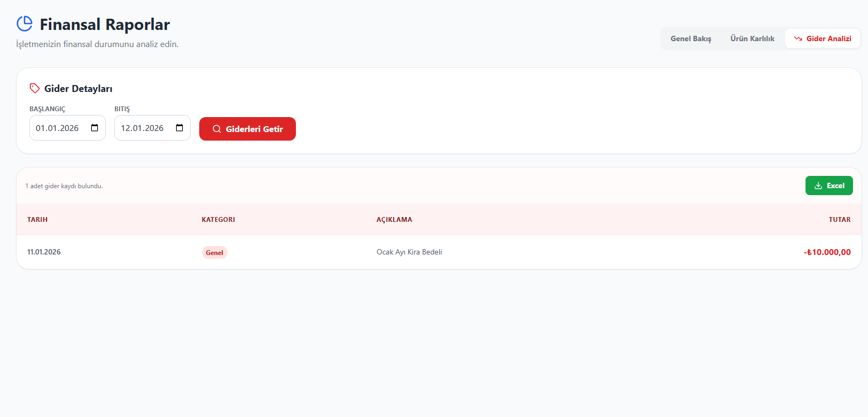Click the magnifier icon on Giderleri Getir
868x417 pixels.
tap(217, 129)
